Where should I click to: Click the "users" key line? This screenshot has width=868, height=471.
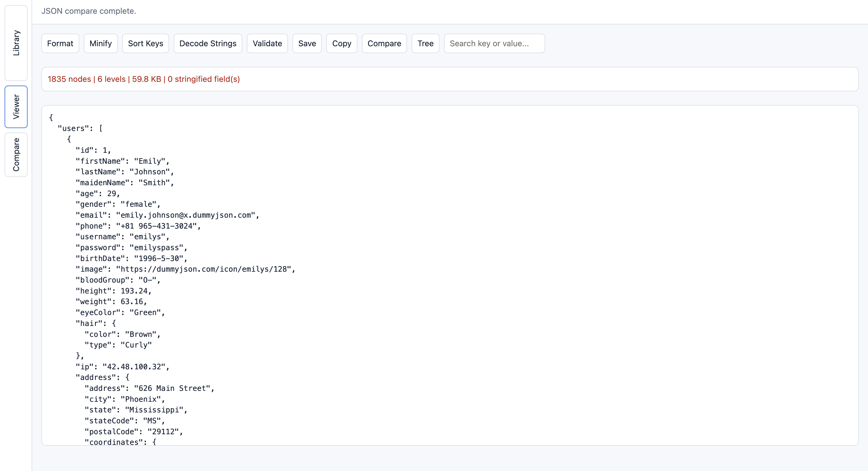pyautogui.click(x=80, y=128)
